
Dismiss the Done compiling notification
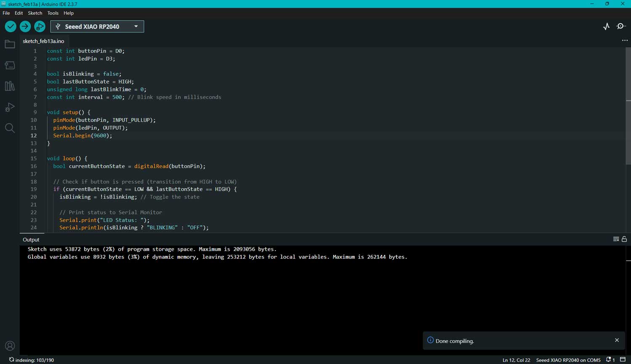pos(617,340)
